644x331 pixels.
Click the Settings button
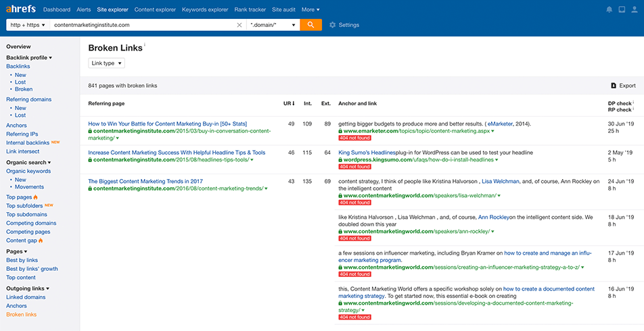coord(344,25)
